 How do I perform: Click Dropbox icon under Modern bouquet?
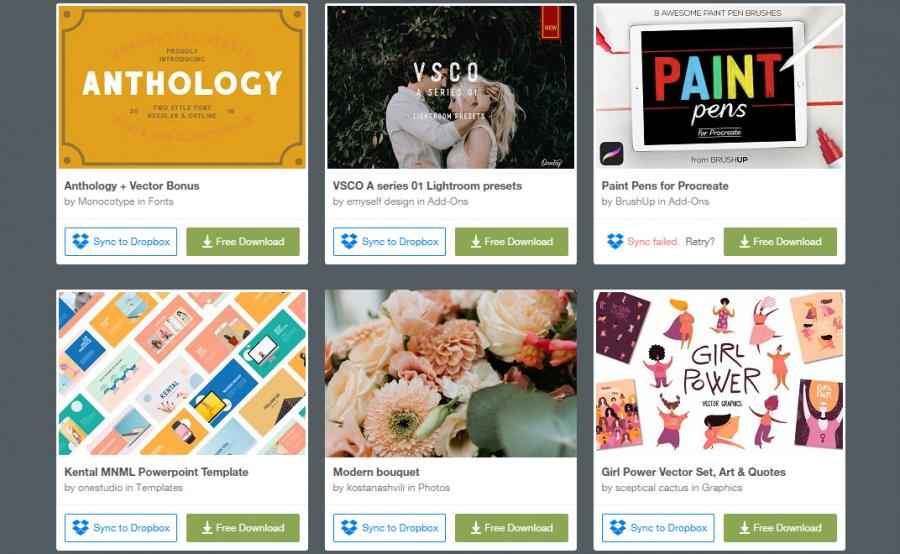[349, 528]
